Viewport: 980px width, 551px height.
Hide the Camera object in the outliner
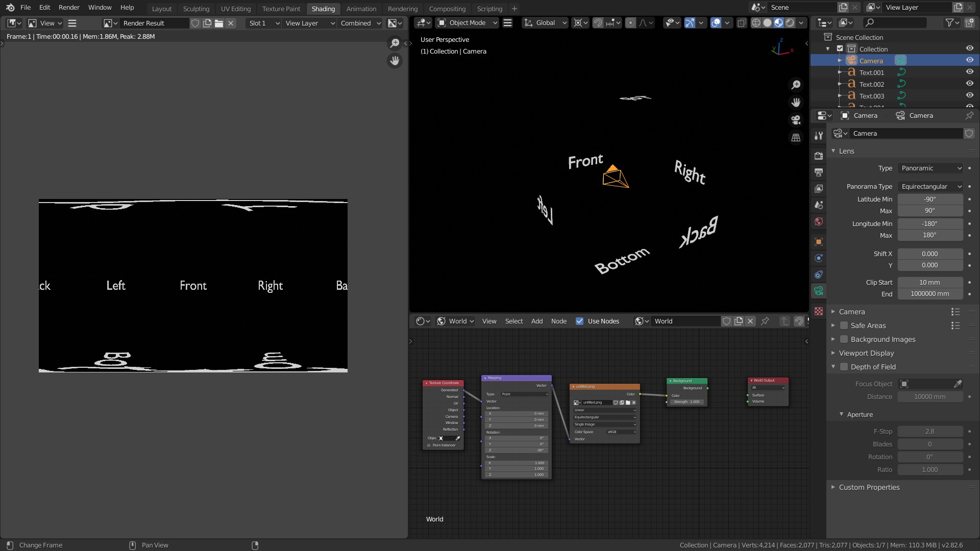969,60
